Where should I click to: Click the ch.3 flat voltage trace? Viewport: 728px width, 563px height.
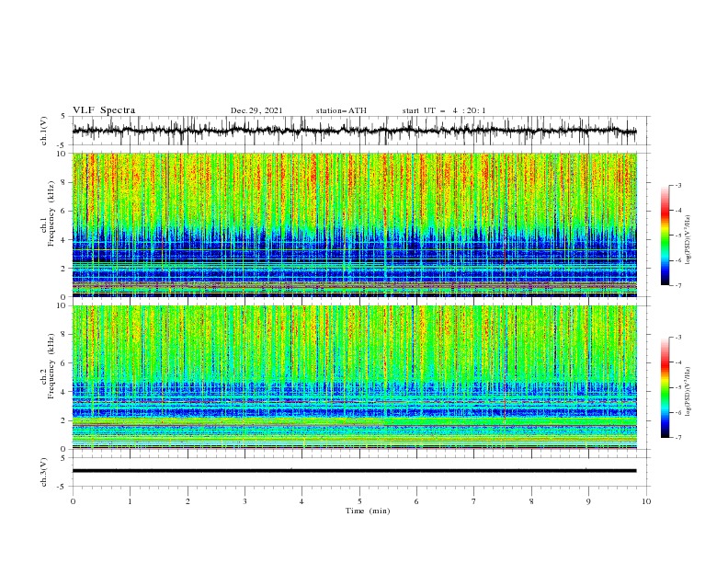click(354, 471)
